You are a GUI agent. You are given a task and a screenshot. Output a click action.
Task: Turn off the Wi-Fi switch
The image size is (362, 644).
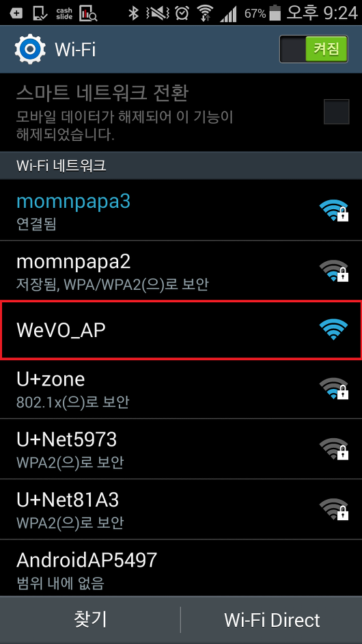(314, 49)
